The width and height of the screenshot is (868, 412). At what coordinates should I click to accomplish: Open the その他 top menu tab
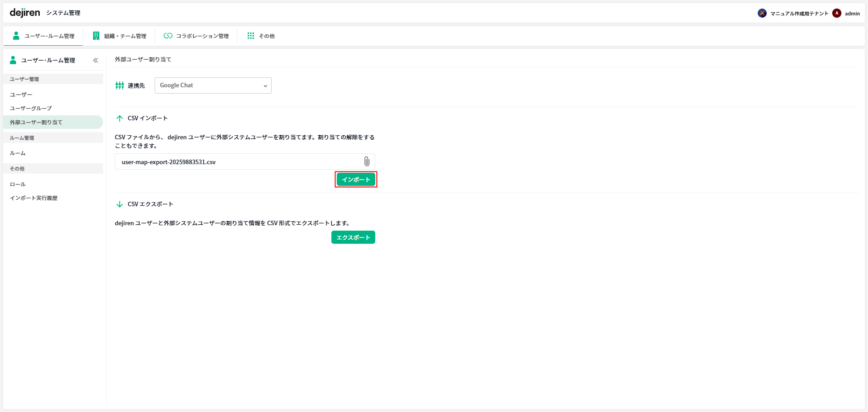261,36
